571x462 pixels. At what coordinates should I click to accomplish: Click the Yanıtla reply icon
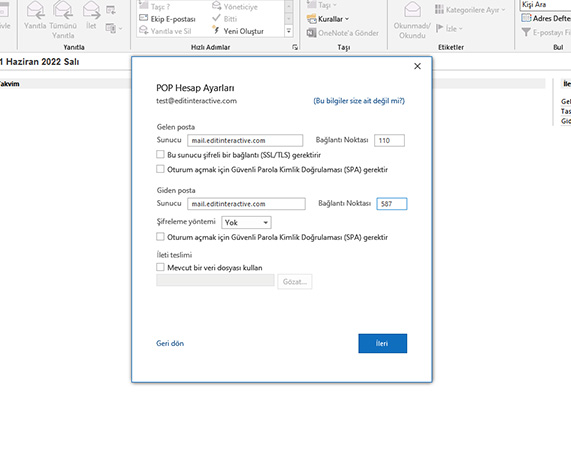(35, 10)
